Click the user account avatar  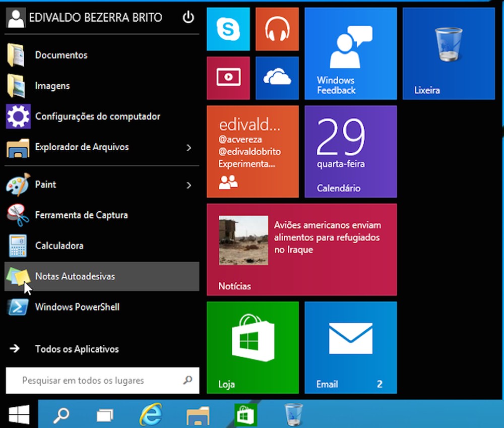16,18
